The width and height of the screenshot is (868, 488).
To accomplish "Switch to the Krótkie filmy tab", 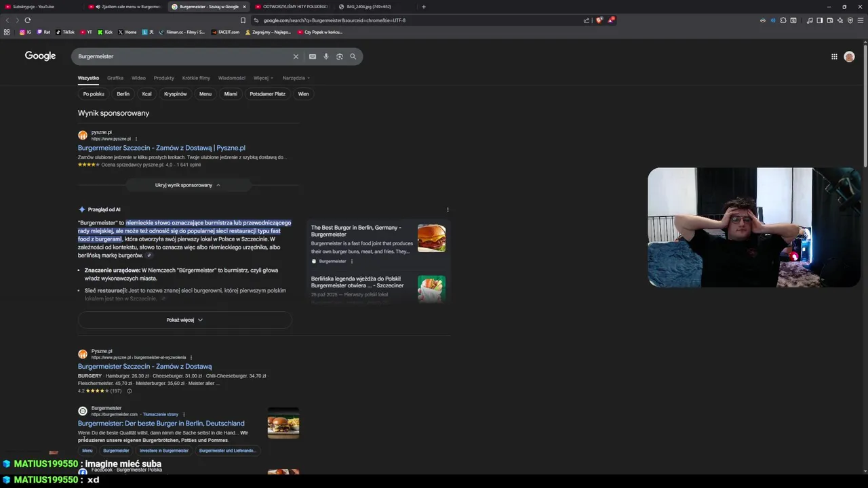I will [x=196, y=78].
